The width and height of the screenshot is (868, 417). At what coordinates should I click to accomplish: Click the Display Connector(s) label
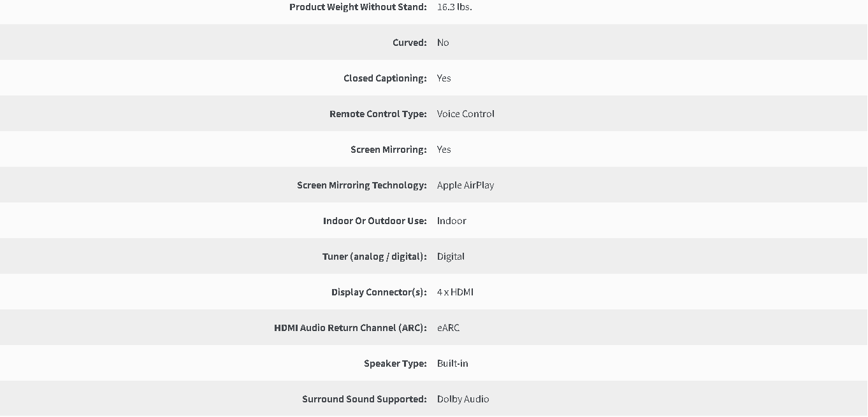pos(379,292)
